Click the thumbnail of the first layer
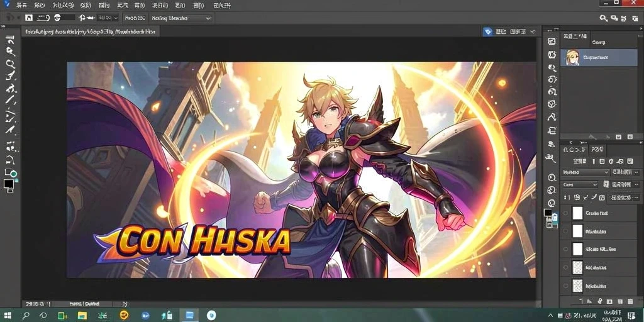Image resolution: width=644 pixels, height=322 pixels. 578,213
